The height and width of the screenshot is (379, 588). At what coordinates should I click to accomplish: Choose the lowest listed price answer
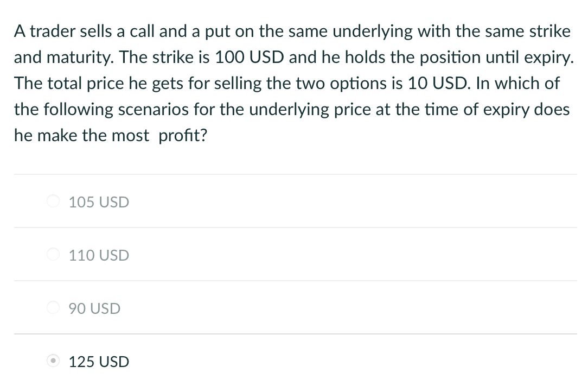tap(94, 308)
